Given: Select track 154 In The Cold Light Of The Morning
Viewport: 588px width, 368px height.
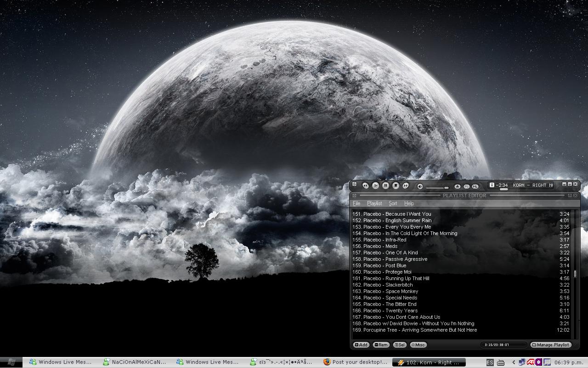Looking at the screenshot, I should [x=461, y=233].
